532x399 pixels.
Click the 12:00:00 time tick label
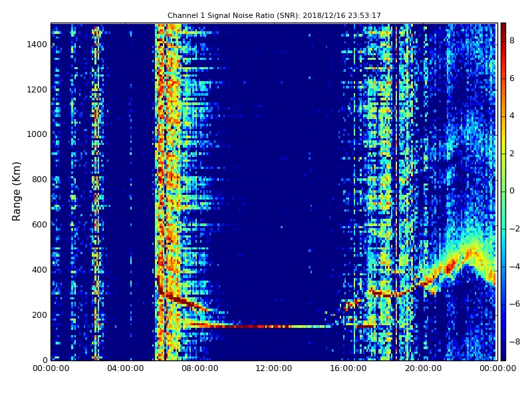(274, 368)
